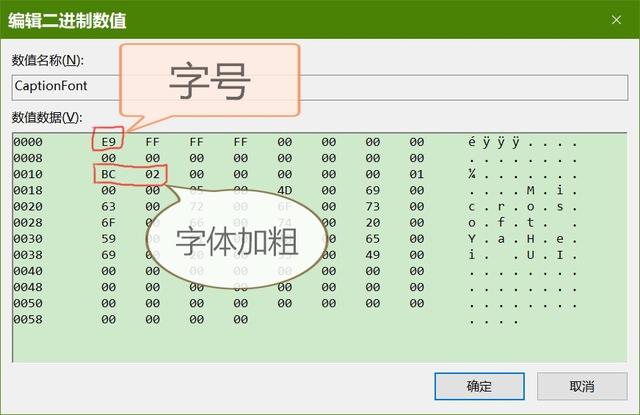Select the 4D byte in row 0018
The height and width of the screenshot is (415, 640).
point(284,191)
